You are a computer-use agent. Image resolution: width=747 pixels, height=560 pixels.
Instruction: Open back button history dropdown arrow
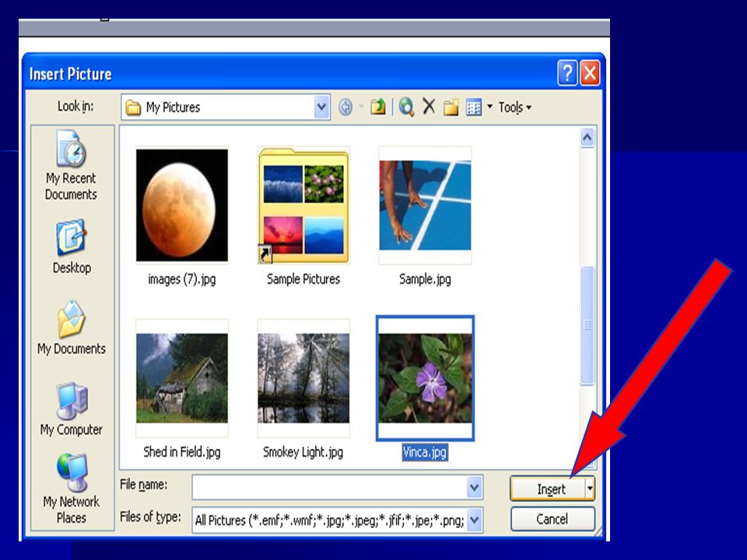362,107
